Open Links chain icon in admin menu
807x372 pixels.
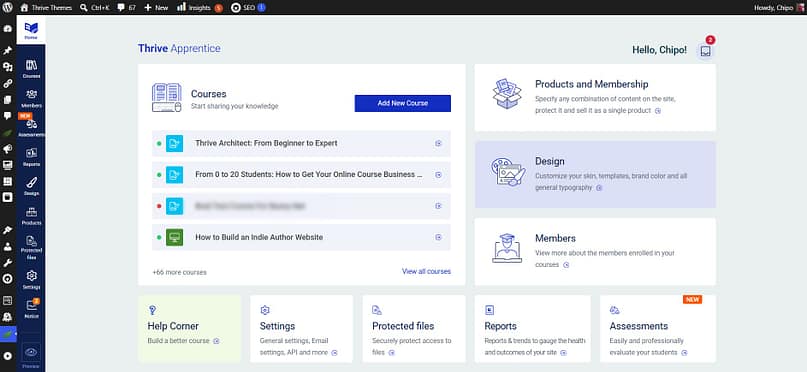point(8,83)
